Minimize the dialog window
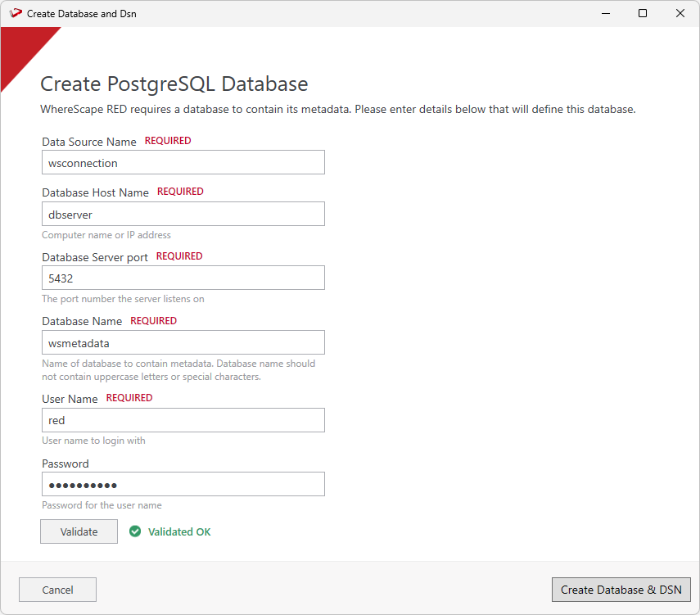This screenshot has width=700, height=615. [605, 13]
